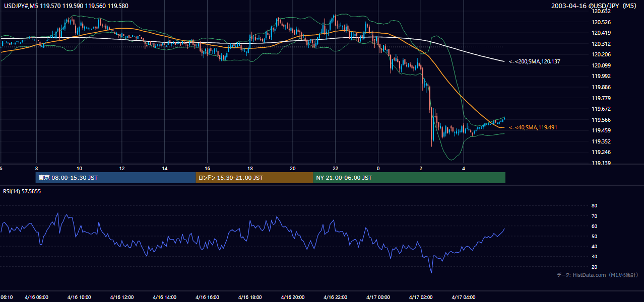This screenshot has width=644, height=302.
Task: Click the Tokyo 08:00-15:30 JST session bar
Action: [115, 178]
